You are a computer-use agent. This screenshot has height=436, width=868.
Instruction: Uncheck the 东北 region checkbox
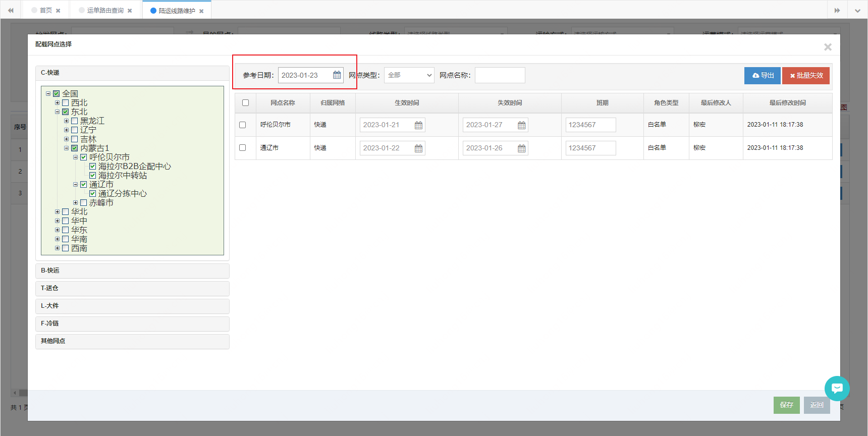[66, 112]
